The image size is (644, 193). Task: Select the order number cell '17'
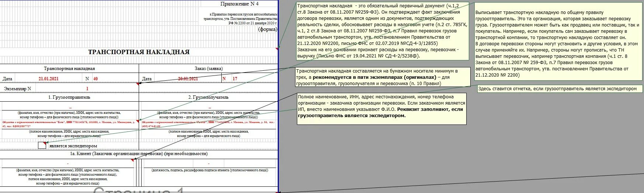pos(255,78)
